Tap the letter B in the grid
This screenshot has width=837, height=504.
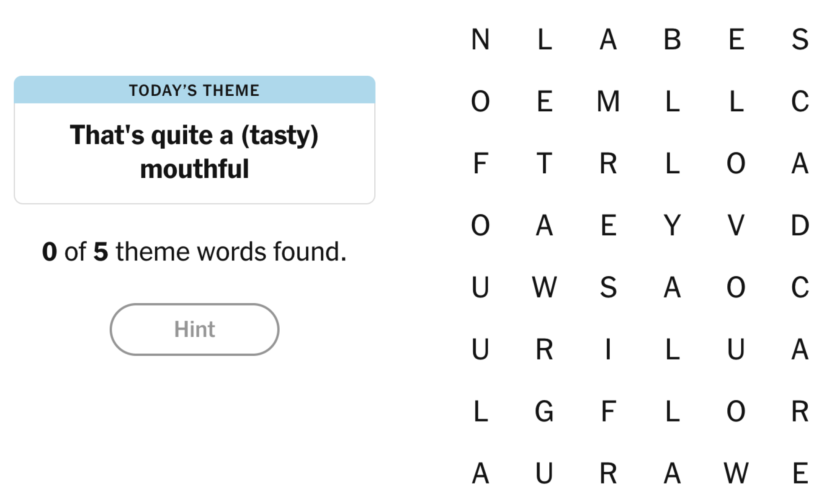672,39
